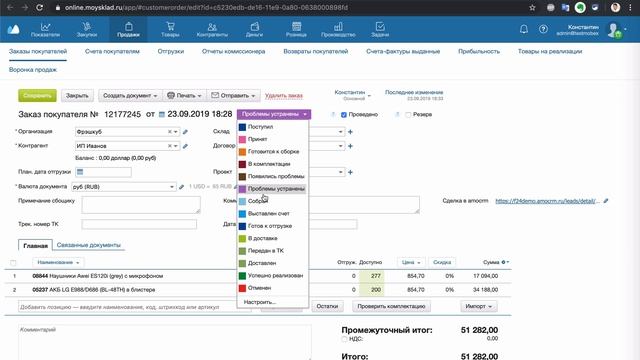
Task: Click the Скидка column button
Action: (x=442, y=262)
